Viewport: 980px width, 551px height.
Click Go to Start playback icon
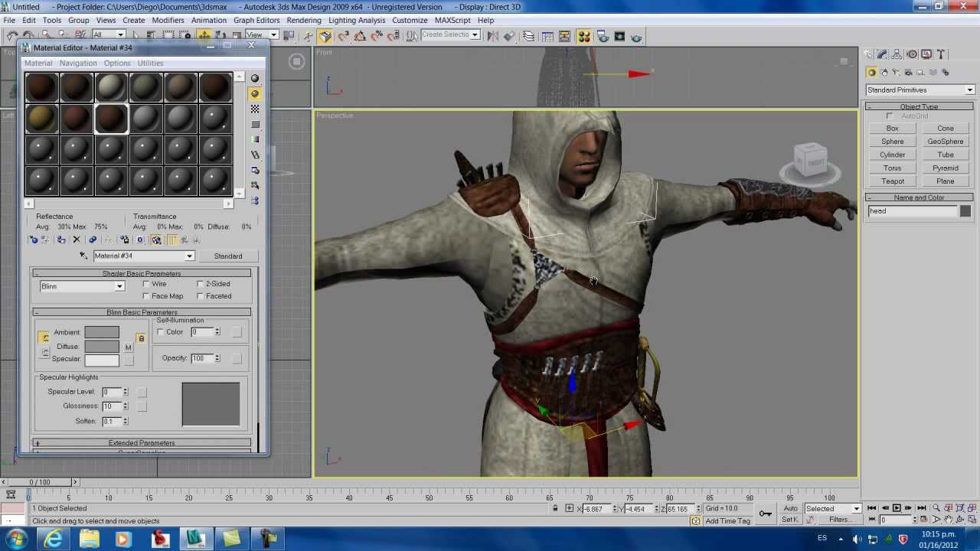pyautogui.click(x=871, y=508)
